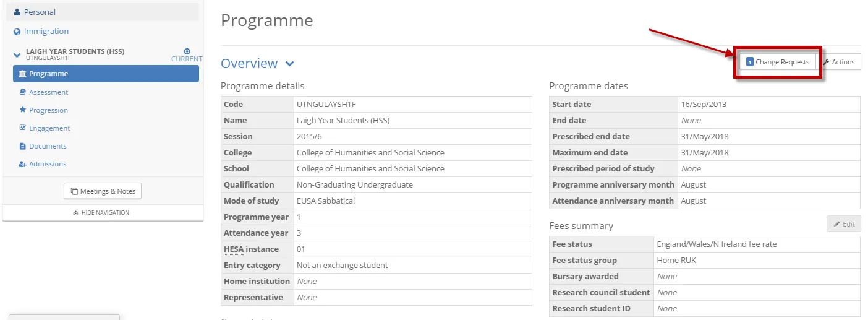The height and width of the screenshot is (320, 868).
Task: Click the School row value
Action: coord(370,169)
